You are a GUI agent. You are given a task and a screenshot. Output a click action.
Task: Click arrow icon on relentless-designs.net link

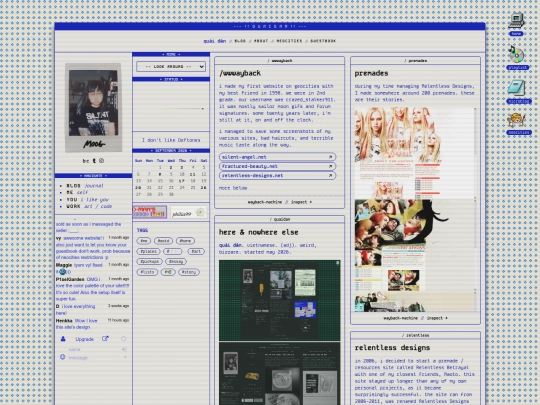click(x=330, y=176)
